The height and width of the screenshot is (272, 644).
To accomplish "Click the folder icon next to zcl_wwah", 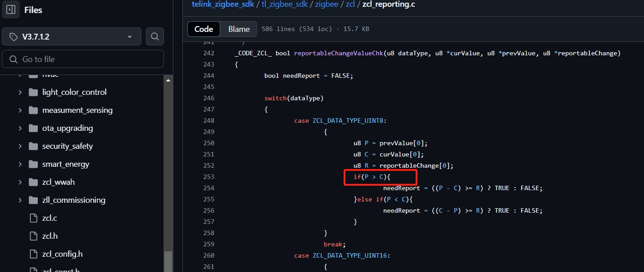I will click(33, 182).
